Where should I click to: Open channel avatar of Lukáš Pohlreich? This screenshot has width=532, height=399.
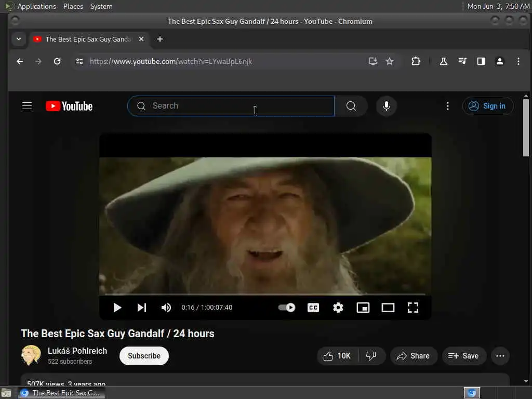tap(31, 355)
